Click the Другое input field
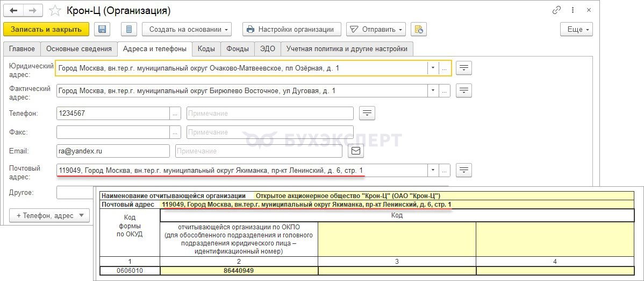Screen dimensions: 644x281 click(75, 192)
